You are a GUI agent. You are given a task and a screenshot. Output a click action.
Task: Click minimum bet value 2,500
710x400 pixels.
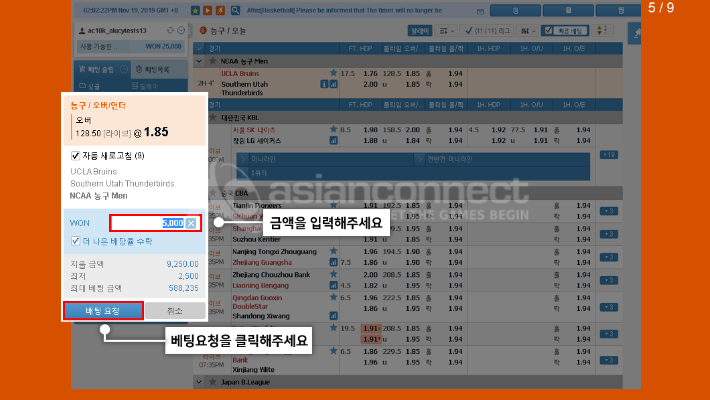[188, 276]
